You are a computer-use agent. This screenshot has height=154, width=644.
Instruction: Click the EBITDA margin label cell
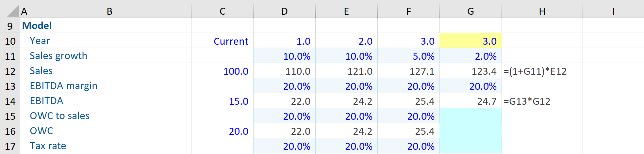tap(63, 86)
